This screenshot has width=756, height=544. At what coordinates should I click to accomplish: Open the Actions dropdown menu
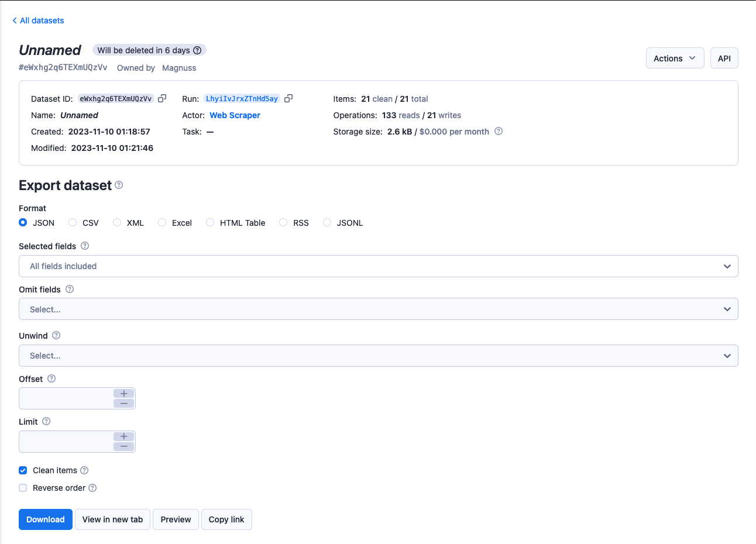click(675, 58)
